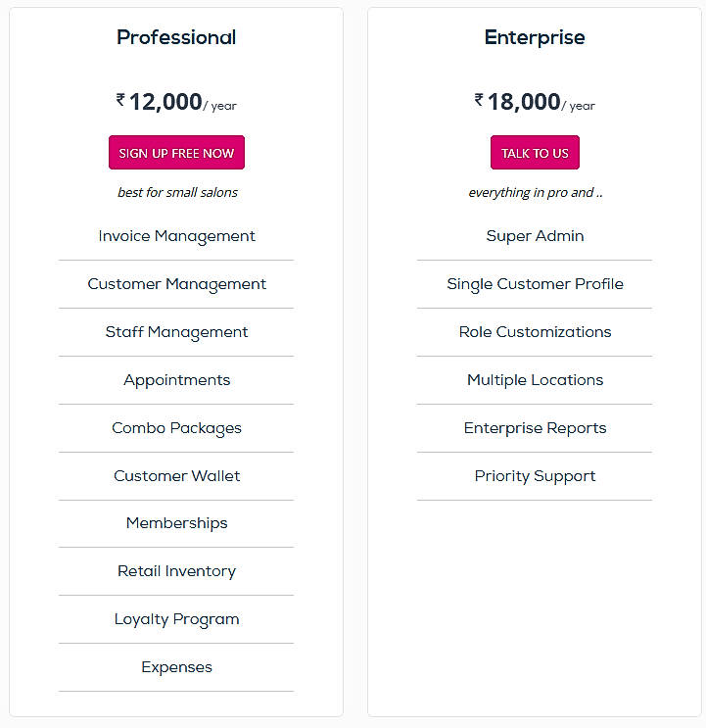The width and height of the screenshot is (706, 728).
Task: Click the SIGN UP FREE NOW button
Action: click(x=176, y=153)
